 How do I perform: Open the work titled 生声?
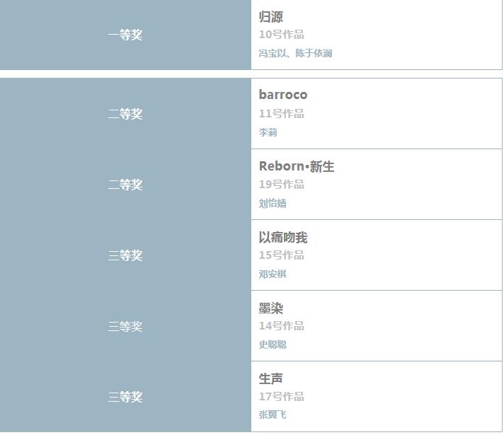point(270,378)
